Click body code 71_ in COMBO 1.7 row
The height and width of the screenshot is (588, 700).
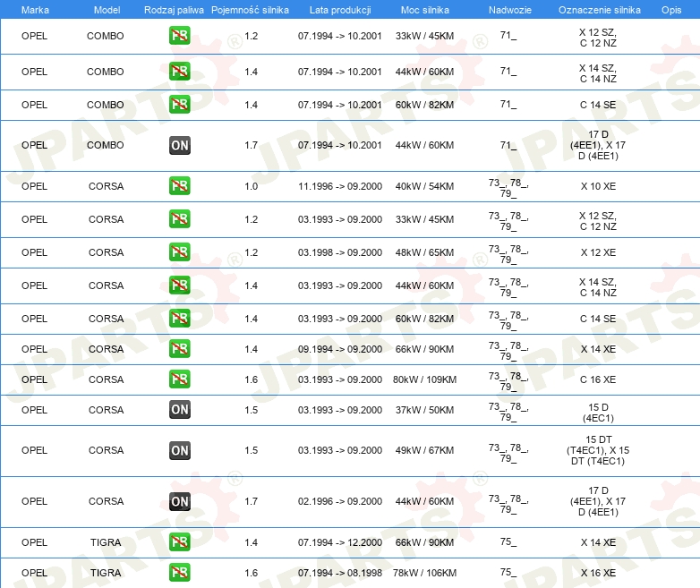[x=508, y=145]
